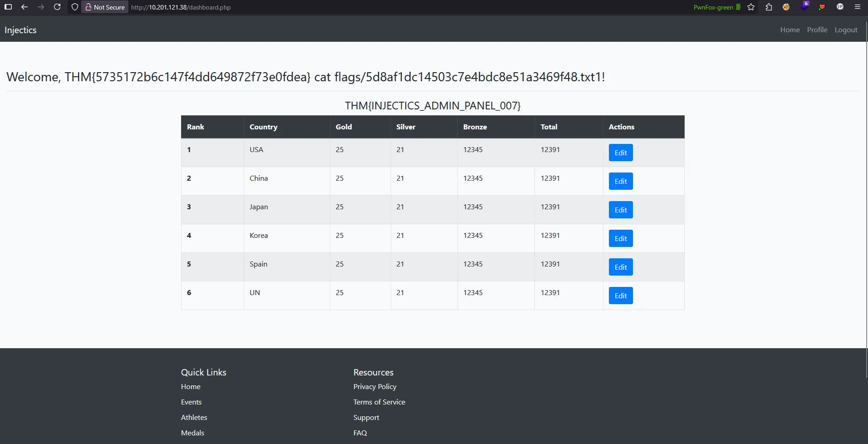Open the orange fox extension icon
This screenshot has width=868, height=444.
coord(822,7)
